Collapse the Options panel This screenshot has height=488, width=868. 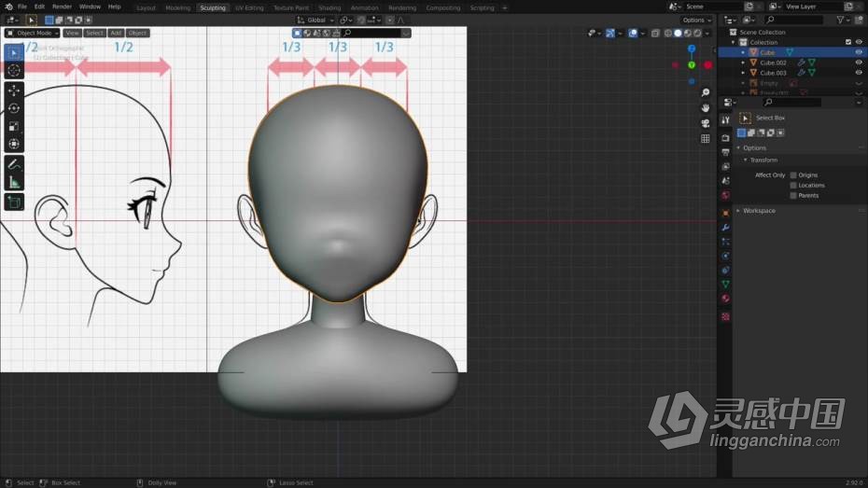tap(738, 147)
